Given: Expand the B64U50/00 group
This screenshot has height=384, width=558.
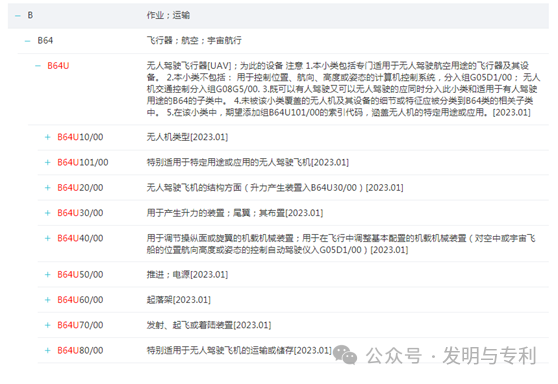Looking at the screenshot, I should click(x=48, y=274).
